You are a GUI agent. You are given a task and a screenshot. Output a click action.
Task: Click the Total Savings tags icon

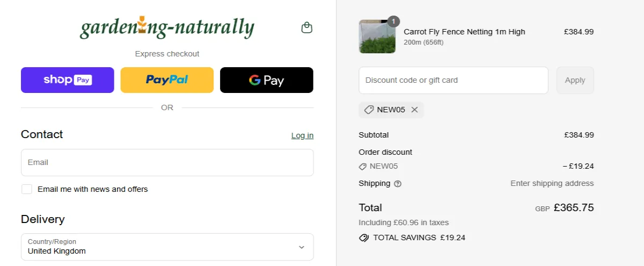pos(364,238)
